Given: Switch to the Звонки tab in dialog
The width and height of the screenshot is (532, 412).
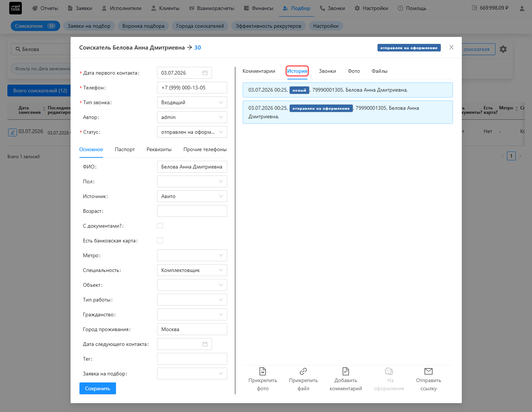Looking at the screenshot, I should [x=327, y=71].
